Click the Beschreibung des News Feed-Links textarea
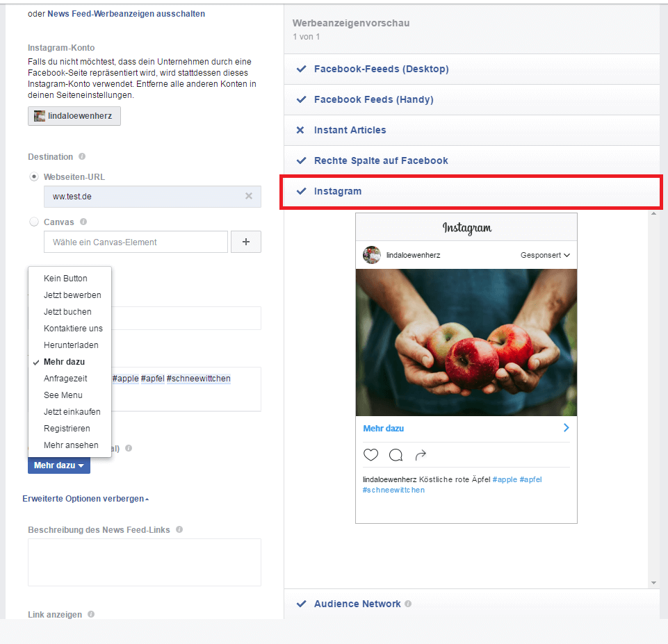 (145, 562)
